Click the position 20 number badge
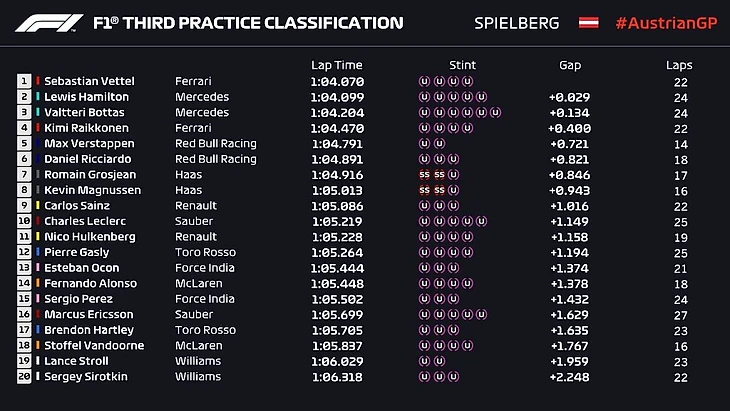Screen dimensions: 730x411 (24, 377)
